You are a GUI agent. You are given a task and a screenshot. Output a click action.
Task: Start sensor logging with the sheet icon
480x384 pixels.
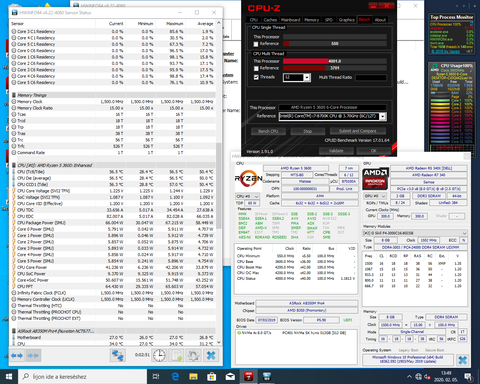click(x=177, y=355)
